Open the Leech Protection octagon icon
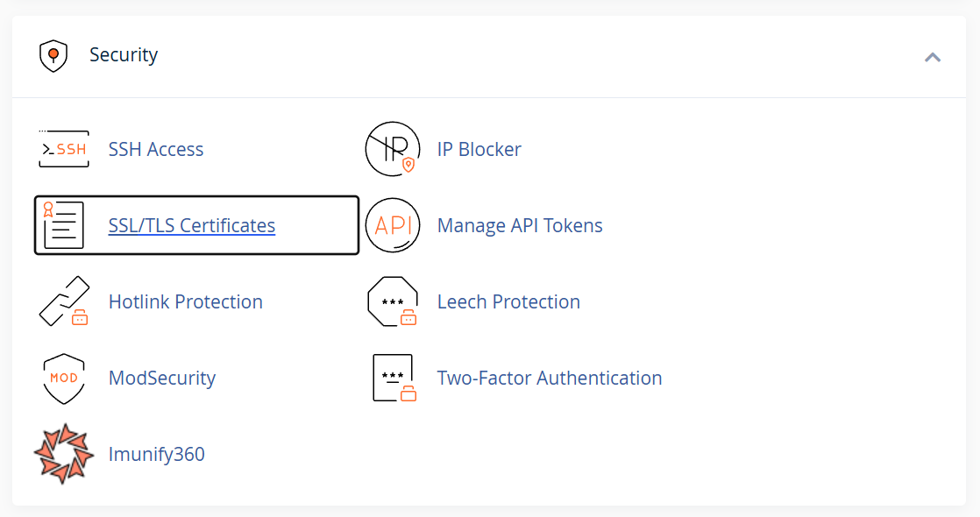Image resolution: width=980 pixels, height=517 pixels. tap(393, 301)
